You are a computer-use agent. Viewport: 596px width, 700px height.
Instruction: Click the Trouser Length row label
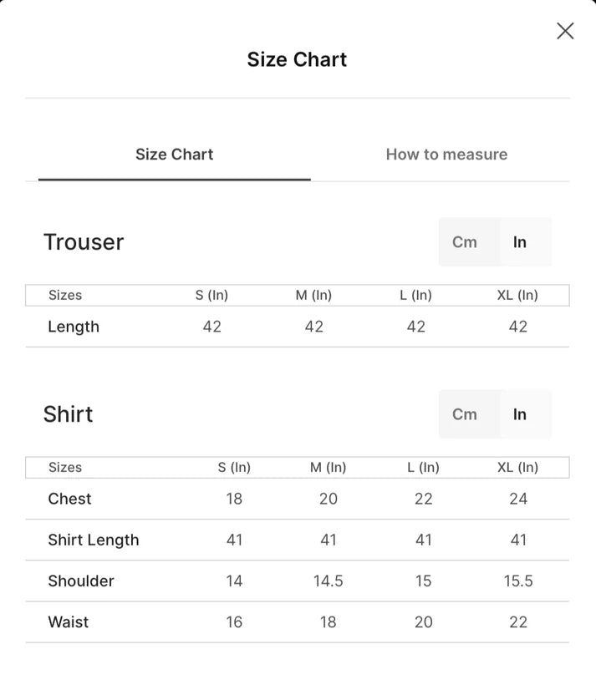click(x=74, y=327)
